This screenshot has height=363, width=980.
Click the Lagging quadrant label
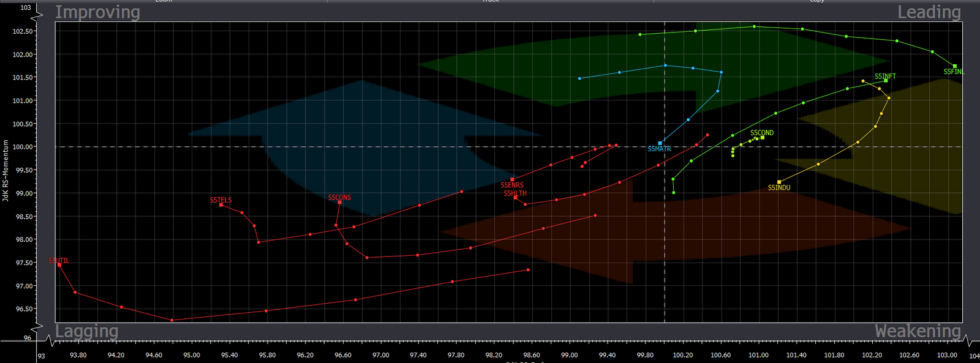[x=86, y=332]
